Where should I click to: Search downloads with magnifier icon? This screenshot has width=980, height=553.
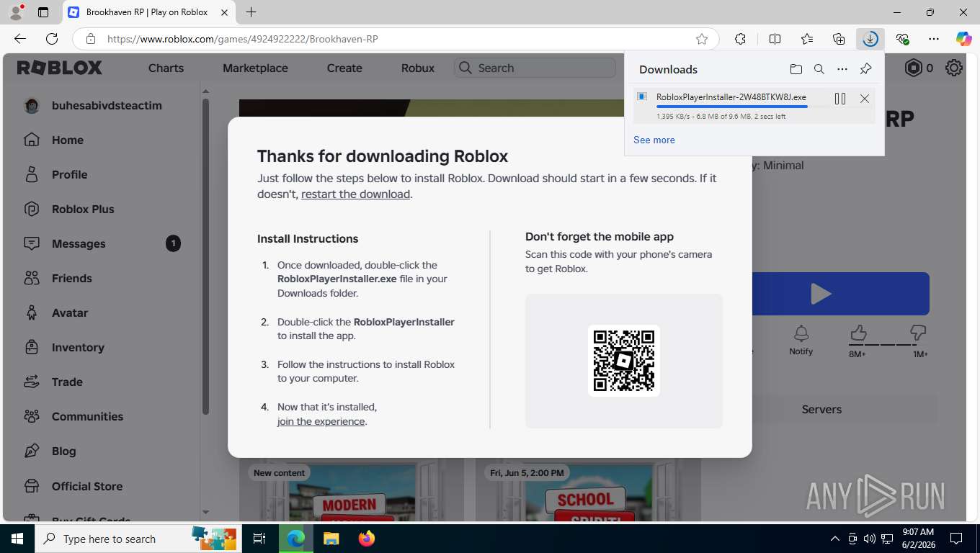pos(819,69)
